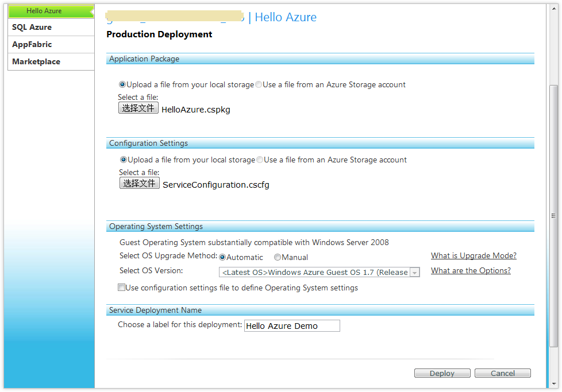Choose Azure Storage account for Application Package
The height and width of the screenshot is (392, 562).
pyautogui.click(x=259, y=84)
